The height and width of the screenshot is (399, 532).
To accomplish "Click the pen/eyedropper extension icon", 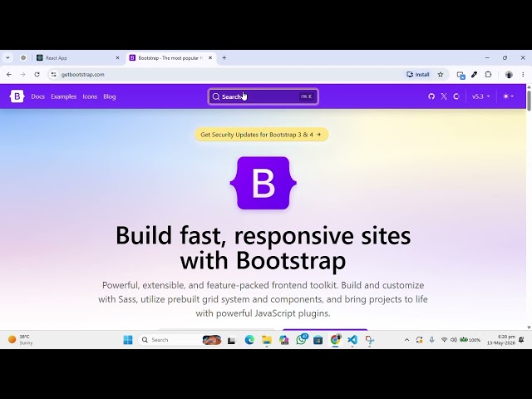I will click(475, 74).
